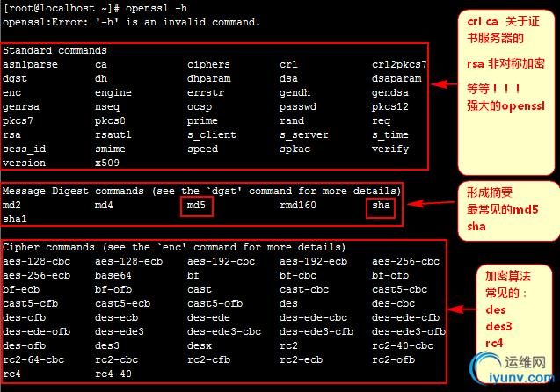Click the 'openssl -h' typed command
Image resolution: width=560 pixels, height=392 pixels.
(156, 8)
